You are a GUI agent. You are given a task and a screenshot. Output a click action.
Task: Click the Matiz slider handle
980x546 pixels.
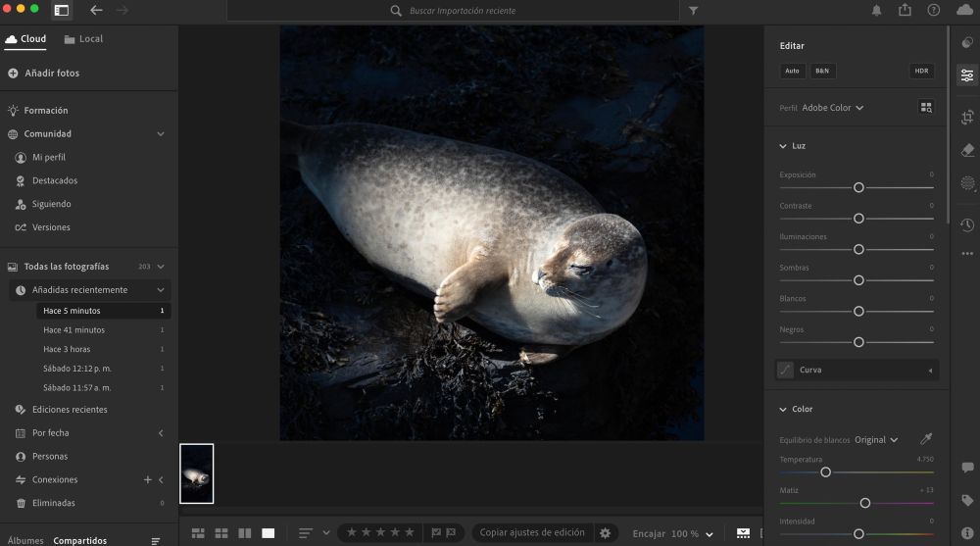[865, 503]
